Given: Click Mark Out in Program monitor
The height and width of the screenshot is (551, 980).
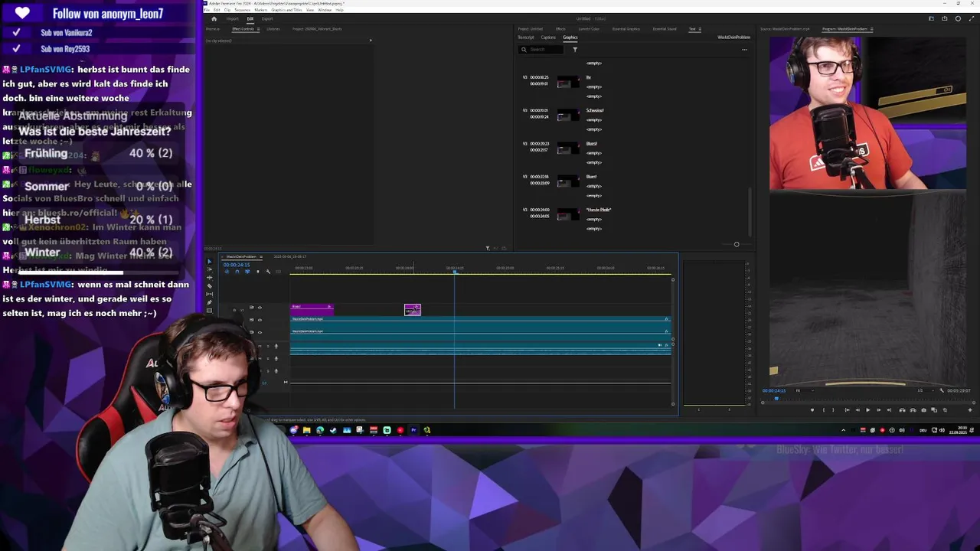Looking at the screenshot, I should pos(833,409).
